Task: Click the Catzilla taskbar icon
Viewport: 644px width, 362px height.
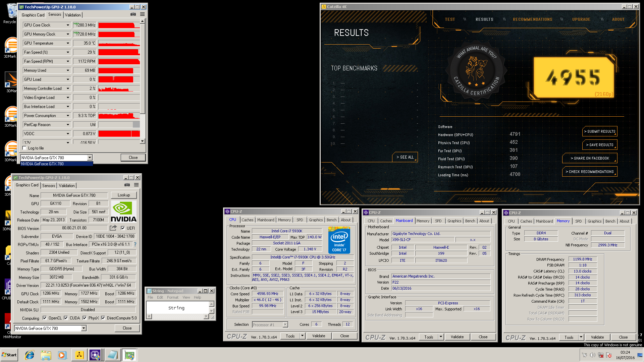Action: pos(79,355)
